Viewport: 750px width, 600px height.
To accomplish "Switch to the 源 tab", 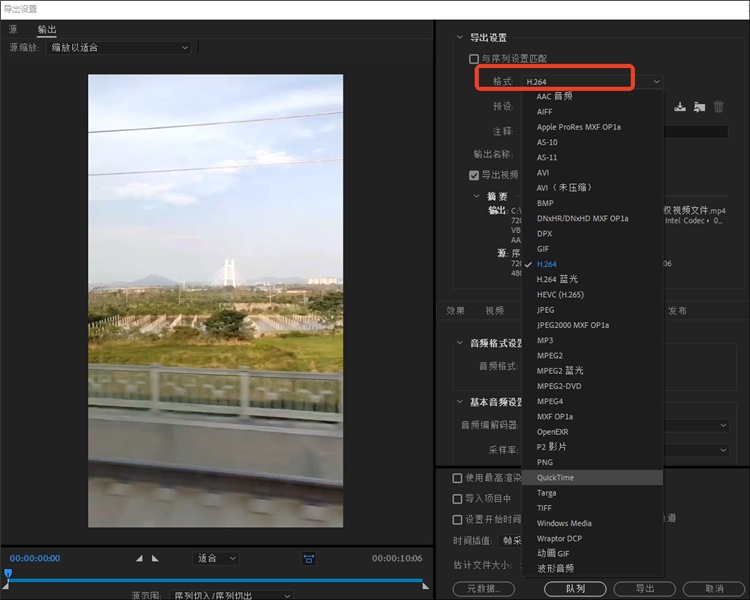I will [13, 29].
